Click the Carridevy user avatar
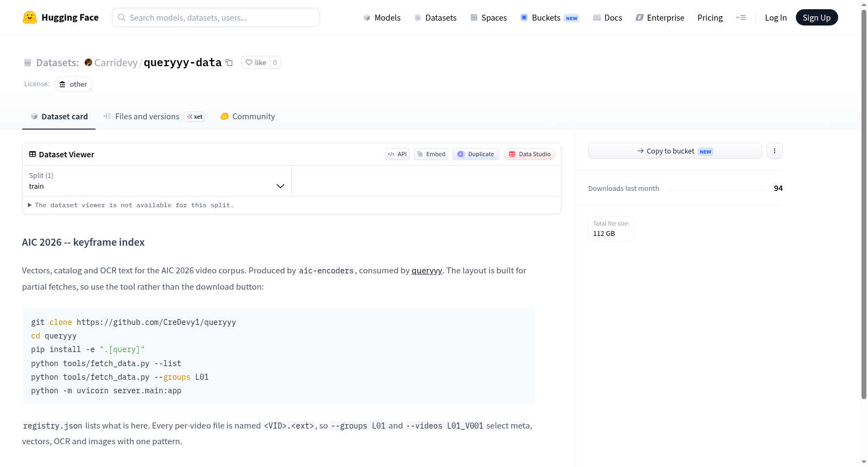Image resolution: width=868 pixels, height=467 pixels. 88,62
